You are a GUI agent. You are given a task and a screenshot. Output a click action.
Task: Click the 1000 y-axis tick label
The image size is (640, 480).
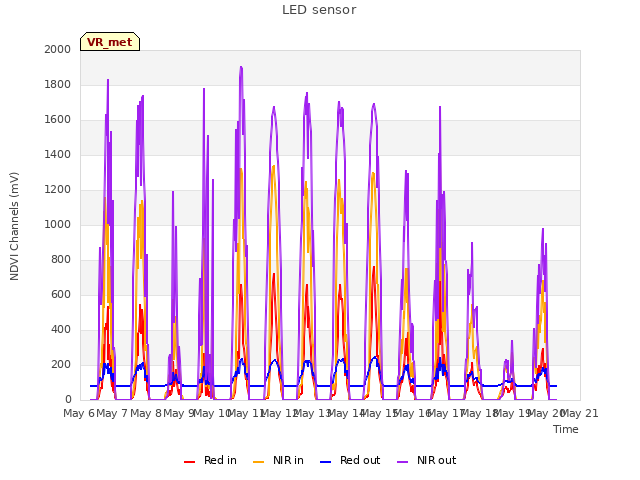coord(58,224)
